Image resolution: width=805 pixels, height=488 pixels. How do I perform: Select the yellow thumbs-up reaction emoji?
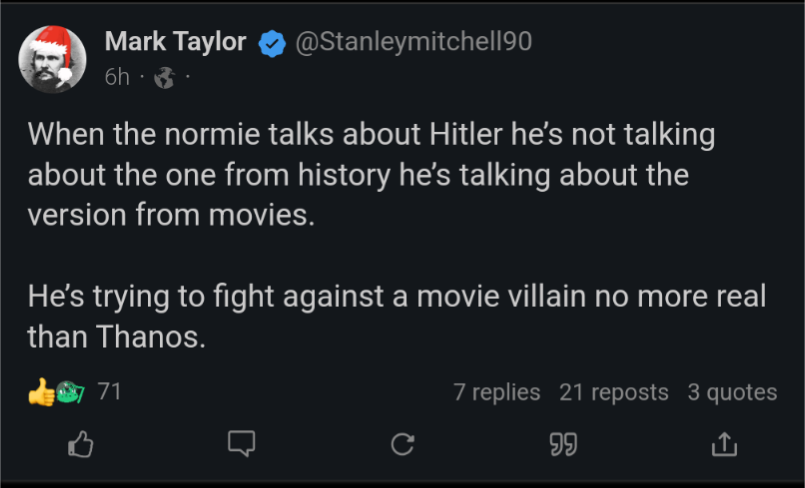41,393
